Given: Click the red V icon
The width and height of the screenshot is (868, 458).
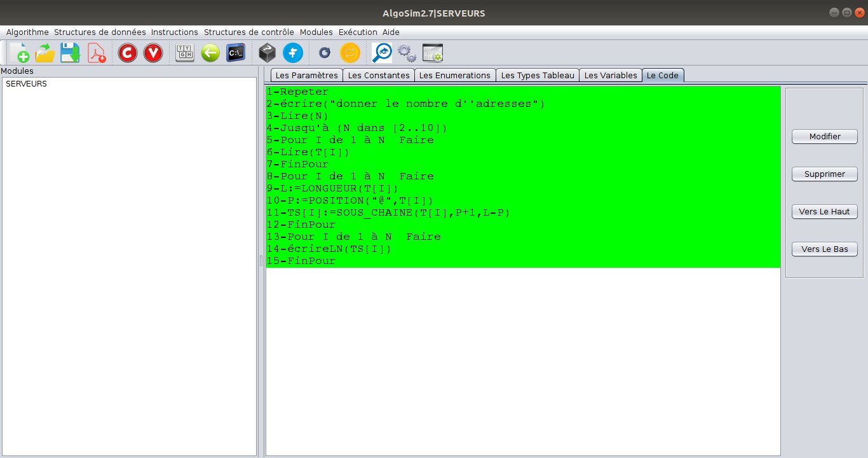Looking at the screenshot, I should pyautogui.click(x=153, y=53).
